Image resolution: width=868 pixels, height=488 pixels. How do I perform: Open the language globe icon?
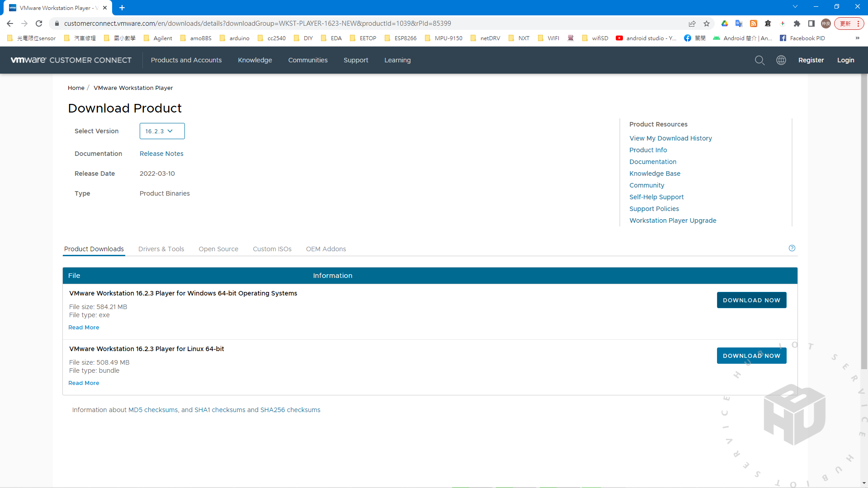click(x=781, y=60)
